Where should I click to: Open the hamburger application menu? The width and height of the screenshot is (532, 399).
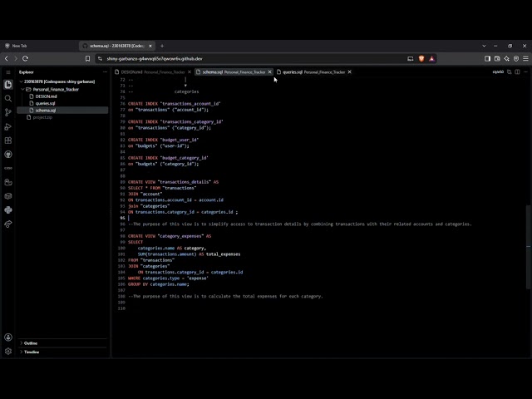8,72
